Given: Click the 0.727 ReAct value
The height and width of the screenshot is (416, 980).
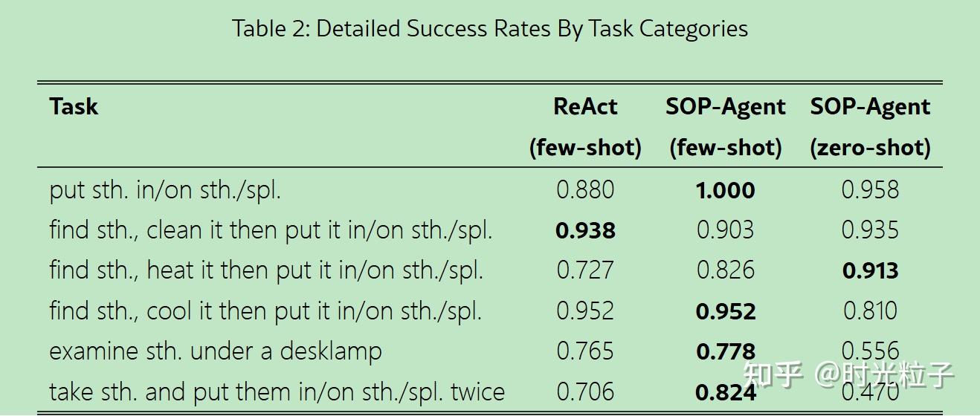Looking at the screenshot, I should pyautogui.click(x=585, y=270).
